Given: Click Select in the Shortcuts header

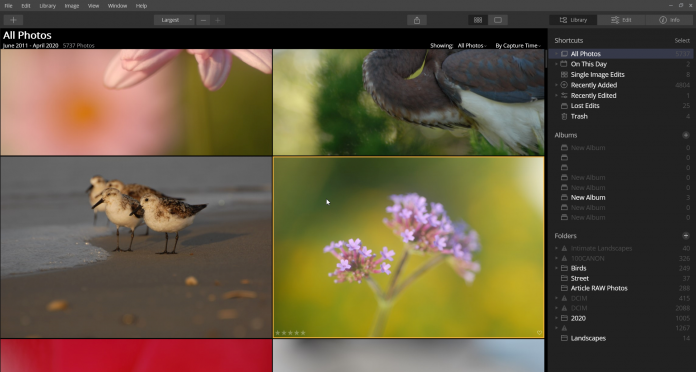Looking at the screenshot, I should 682,40.
